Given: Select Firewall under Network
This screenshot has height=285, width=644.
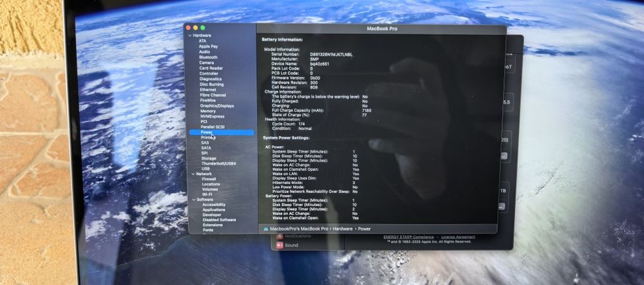Looking at the screenshot, I should click(209, 179).
